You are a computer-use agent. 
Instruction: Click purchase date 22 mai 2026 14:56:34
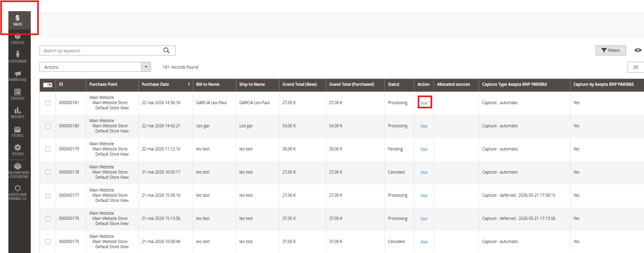[x=161, y=103]
